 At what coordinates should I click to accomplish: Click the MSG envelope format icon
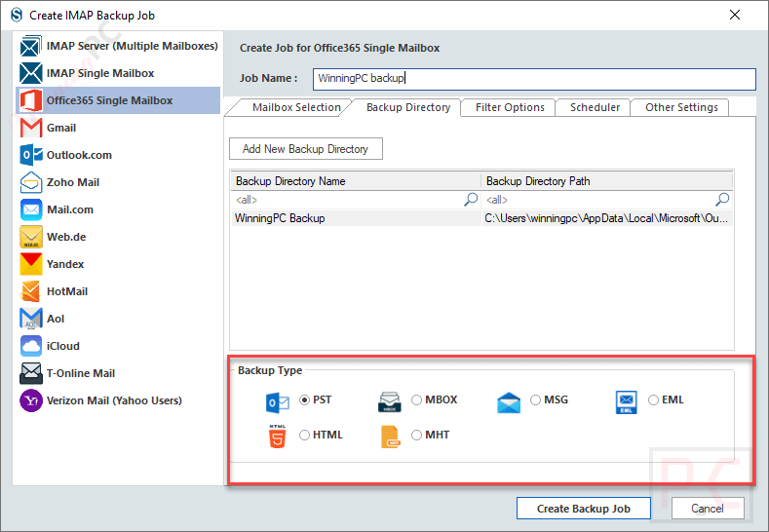coord(509,403)
